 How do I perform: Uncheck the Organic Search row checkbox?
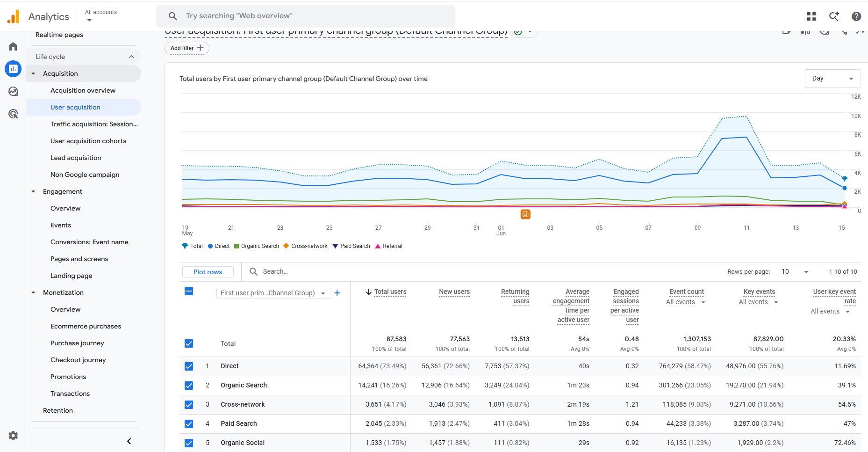tap(189, 386)
